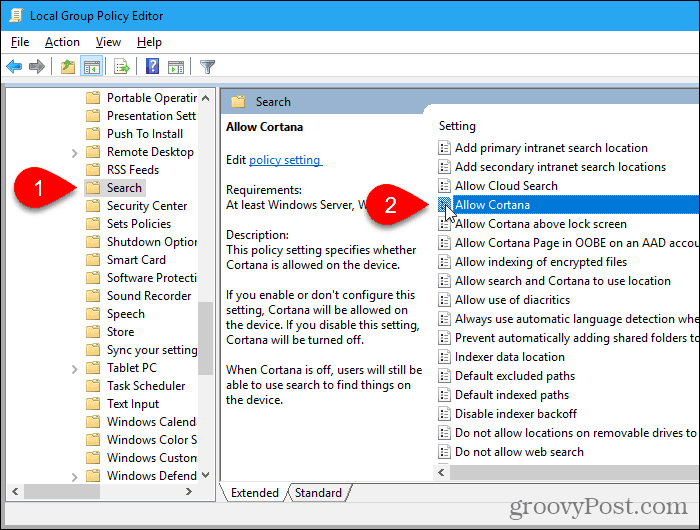Click the Default excluded paths policy icon
700x530 pixels.
(444, 376)
